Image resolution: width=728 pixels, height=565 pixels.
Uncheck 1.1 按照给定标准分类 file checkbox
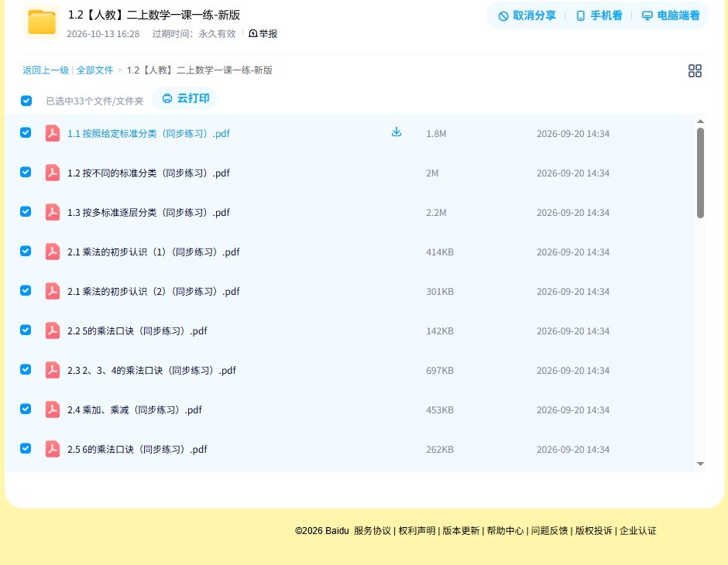coord(26,132)
